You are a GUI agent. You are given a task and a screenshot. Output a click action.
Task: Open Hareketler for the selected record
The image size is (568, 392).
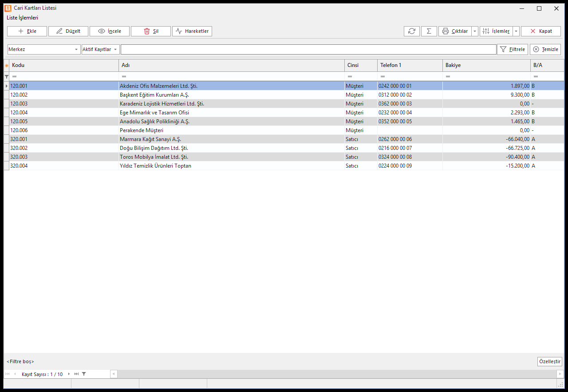pos(192,31)
